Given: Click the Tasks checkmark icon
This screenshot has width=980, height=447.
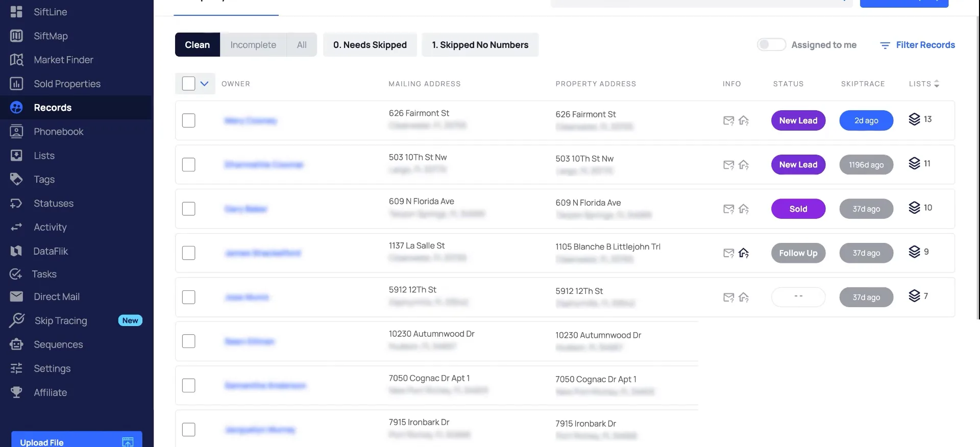Looking at the screenshot, I should click(16, 274).
